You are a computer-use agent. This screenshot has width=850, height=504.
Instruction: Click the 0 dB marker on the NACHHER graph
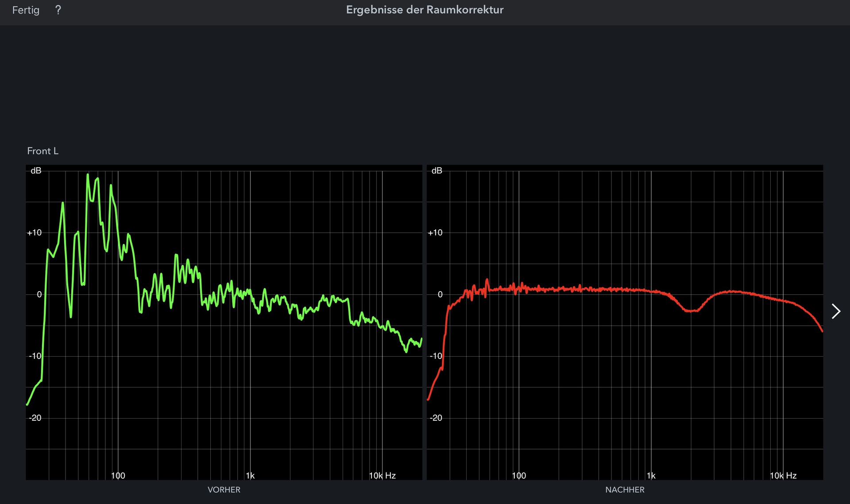(440, 294)
